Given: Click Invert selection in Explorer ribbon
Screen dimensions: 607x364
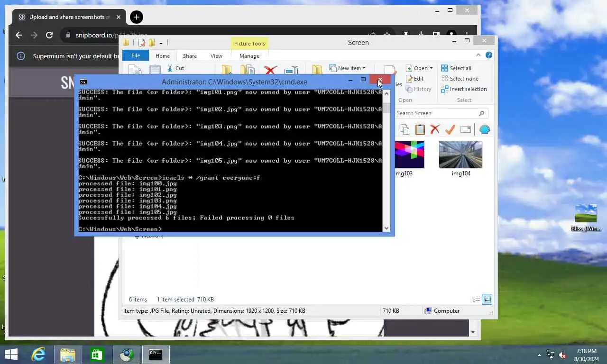Looking at the screenshot, I should coord(464,89).
